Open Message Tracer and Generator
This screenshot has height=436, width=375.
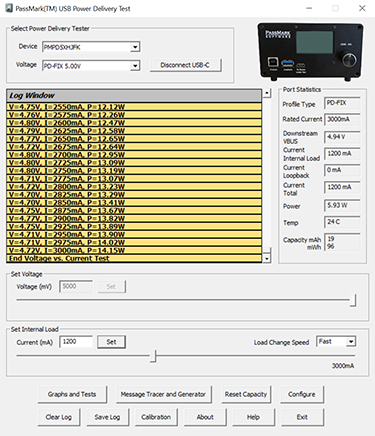point(163,394)
